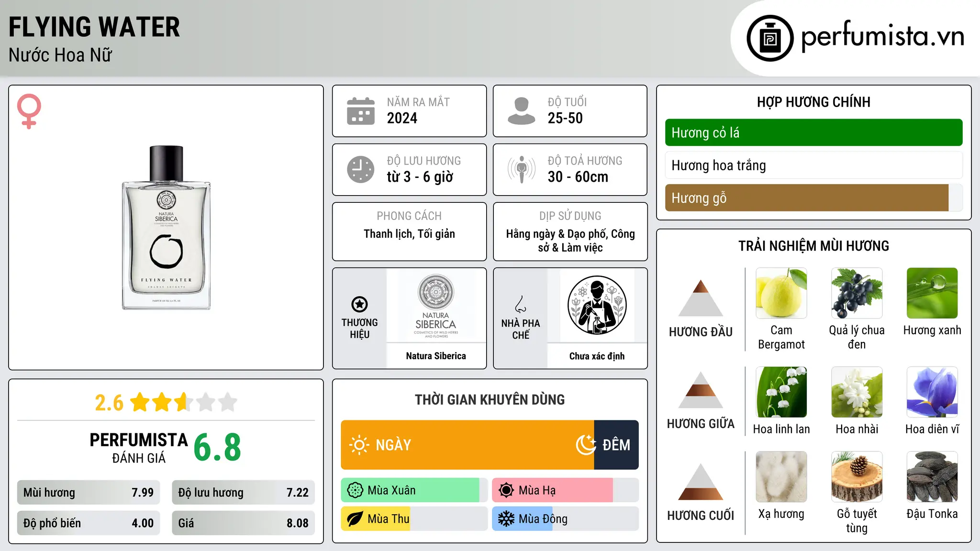The width and height of the screenshot is (980, 551).
Task: Click the 'Chưa xác định' perfumer caption
Action: click(x=597, y=356)
